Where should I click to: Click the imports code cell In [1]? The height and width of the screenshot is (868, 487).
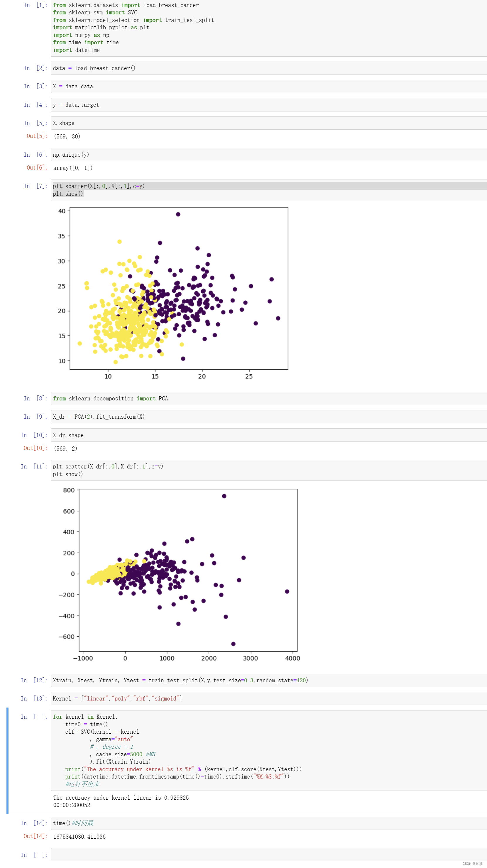click(269, 28)
